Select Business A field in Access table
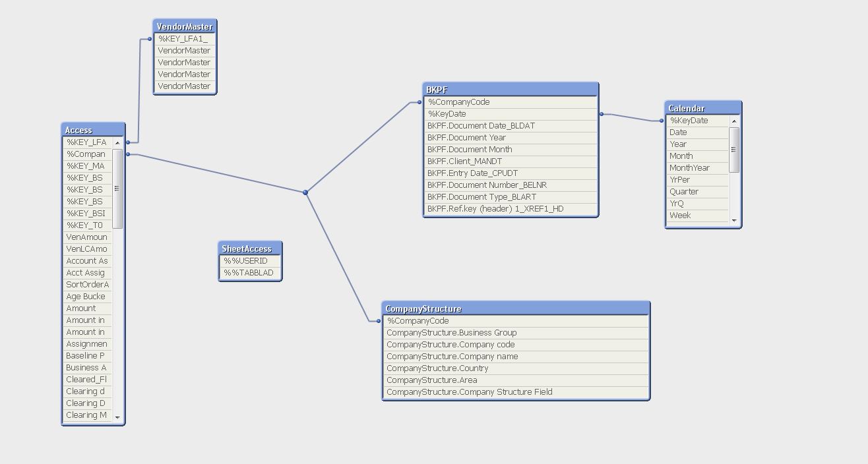Viewport: 868px width, 464px height. (88, 368)
